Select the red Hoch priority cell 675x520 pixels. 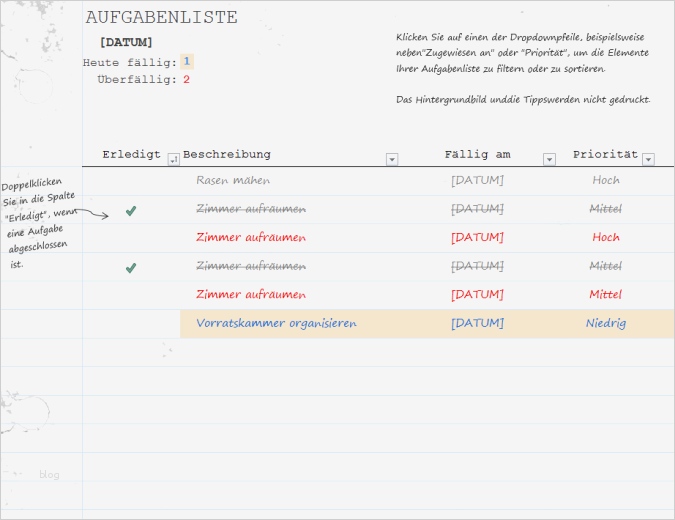[x=606, y=238]
